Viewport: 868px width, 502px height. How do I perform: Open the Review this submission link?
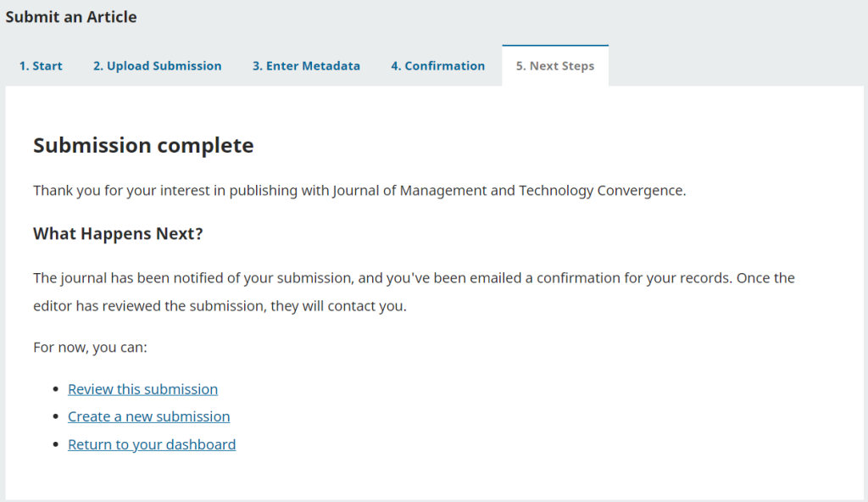(x=142, y=389)
